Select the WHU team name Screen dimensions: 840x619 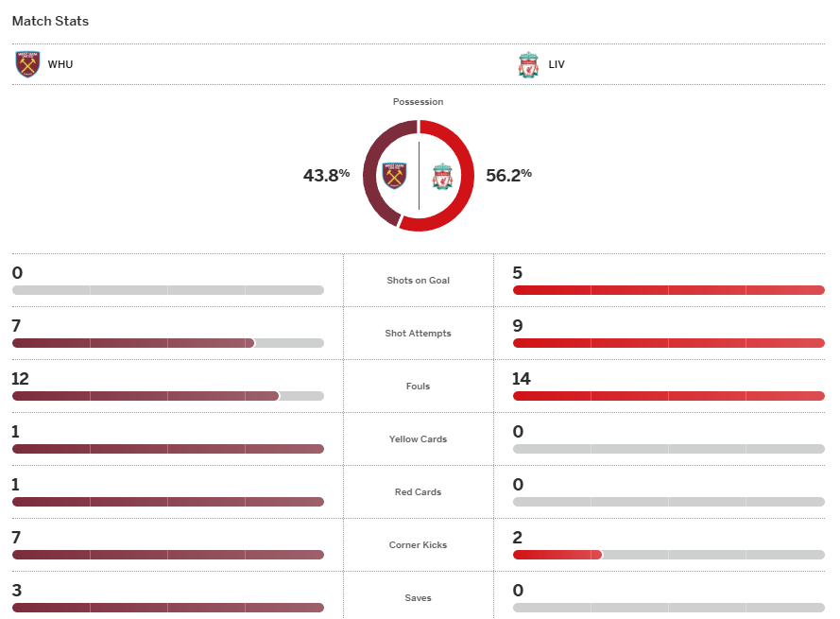coord(60,64)
